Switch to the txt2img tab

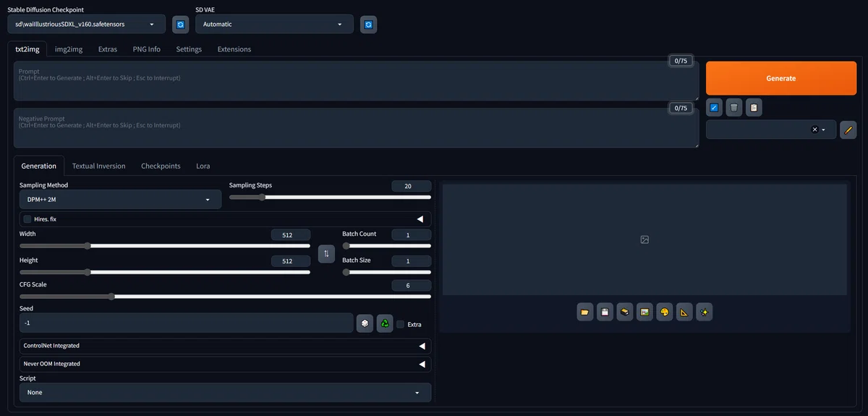click(27, 49)
